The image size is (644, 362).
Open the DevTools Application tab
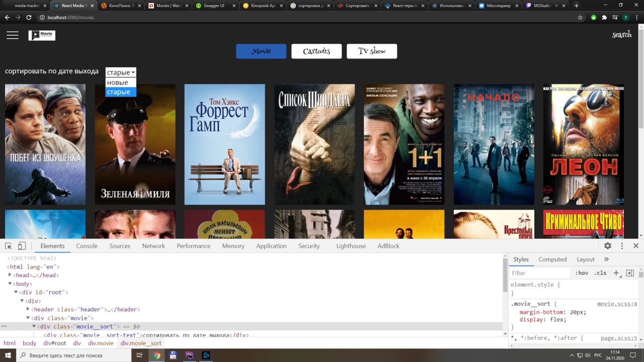[271, 246]
